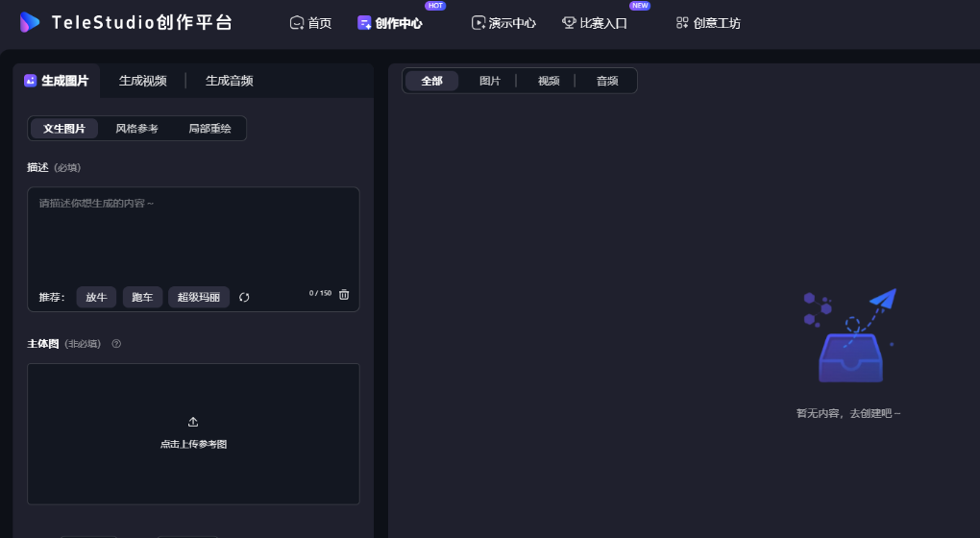Click the trash icon to clear description

pos(344,295)
